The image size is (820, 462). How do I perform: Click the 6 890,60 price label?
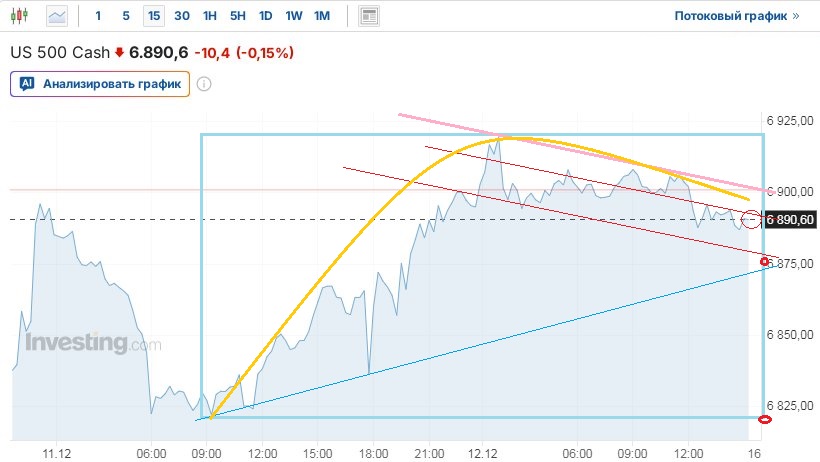(790, 219)
